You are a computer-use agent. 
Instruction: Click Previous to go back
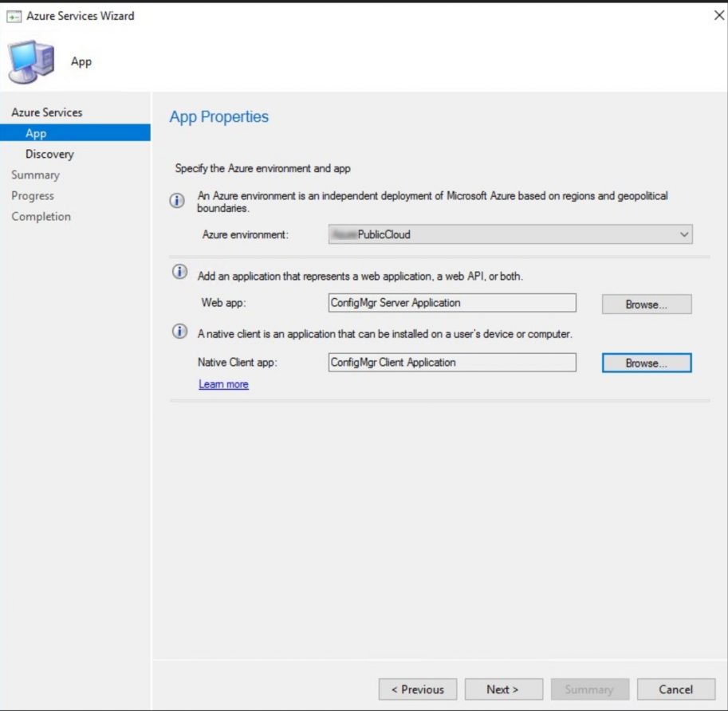click(418, 689)
